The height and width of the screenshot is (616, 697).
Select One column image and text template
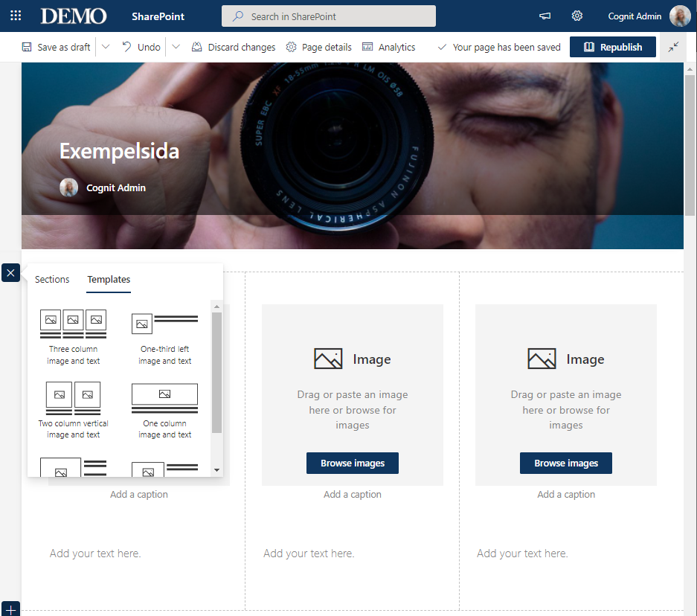pos(165,410)
